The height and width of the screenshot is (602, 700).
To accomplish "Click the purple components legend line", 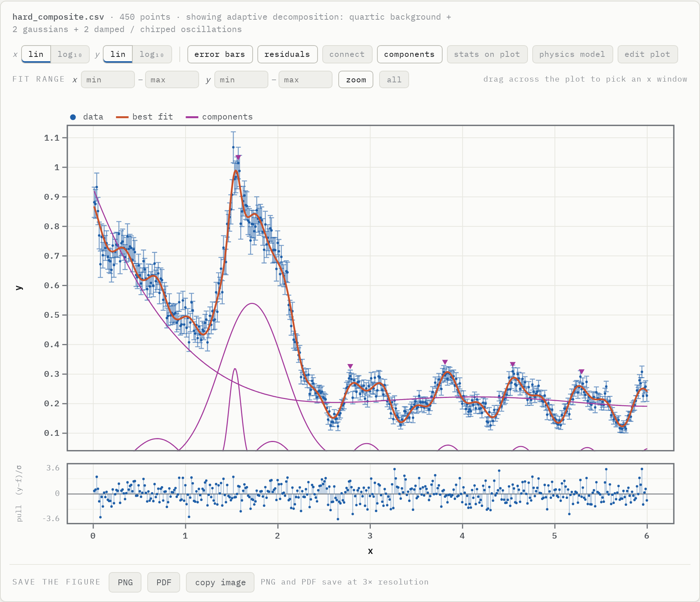I will (x=192, y=117).
